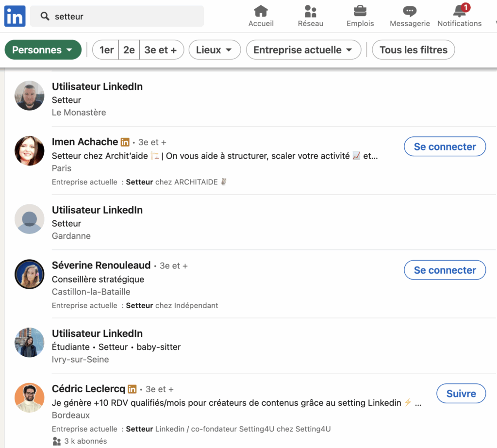Open the Emplois briefcase icon

pyautogui.click(x=360, y=12)
